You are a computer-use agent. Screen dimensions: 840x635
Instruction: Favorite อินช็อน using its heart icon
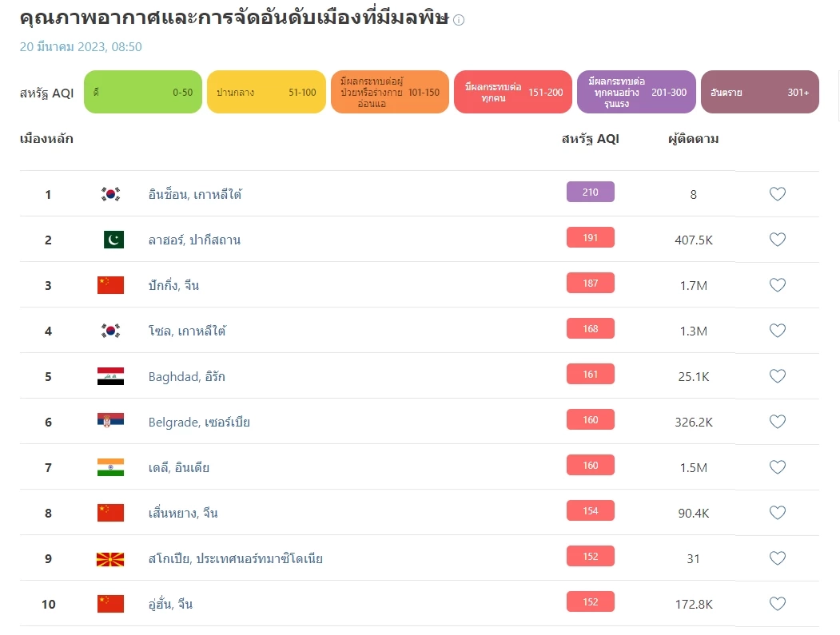point(777,193)
